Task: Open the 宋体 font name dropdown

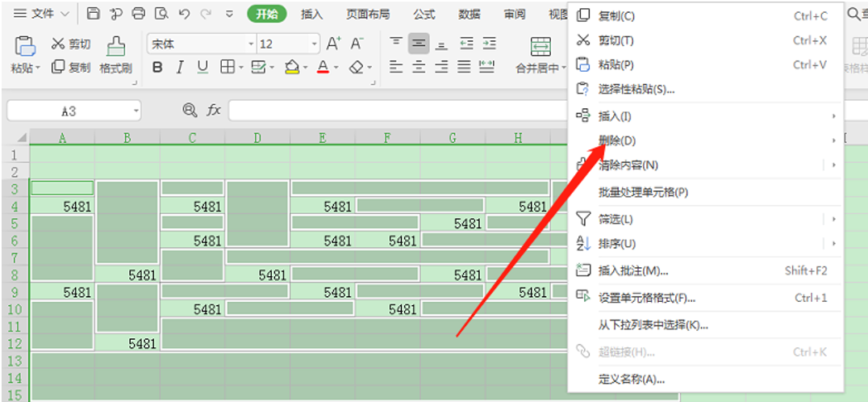Action: (x=252, y=44)
